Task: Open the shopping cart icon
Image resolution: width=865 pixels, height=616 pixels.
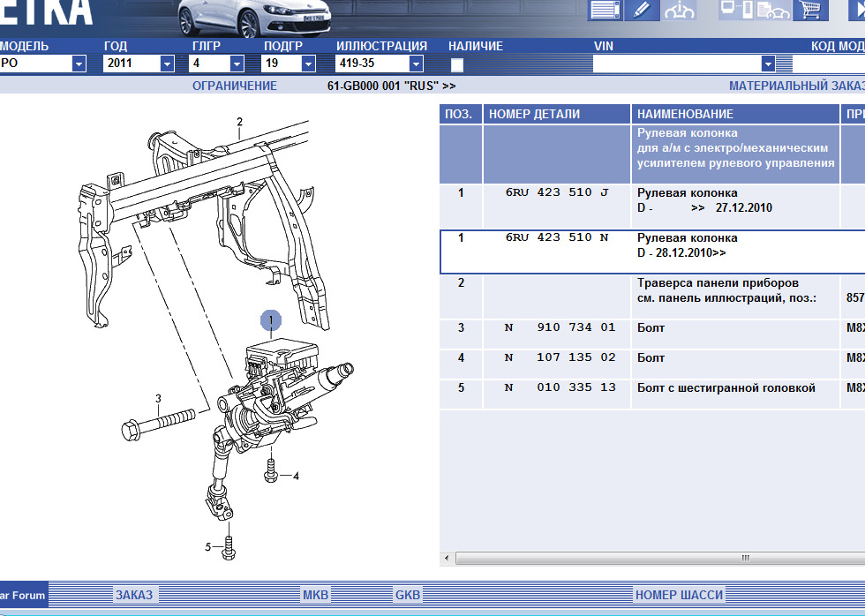Action: point(810,10)
